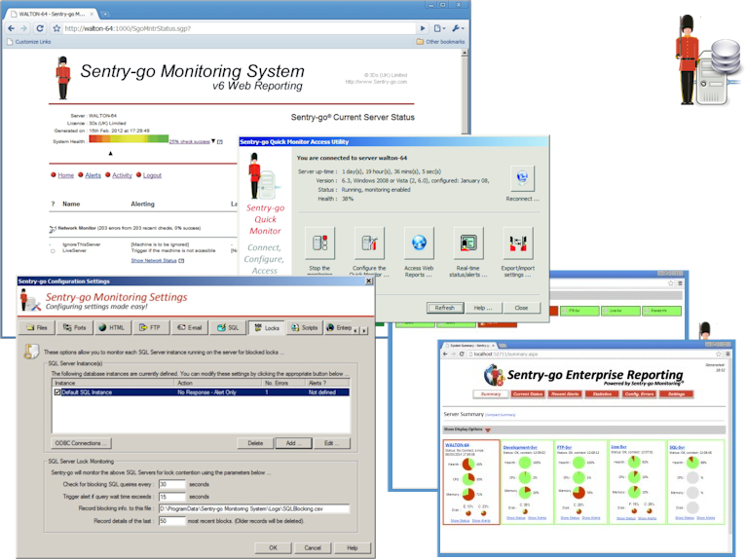Switch to the SQL settings tab

pyautogui.click(x=228, y=327)
